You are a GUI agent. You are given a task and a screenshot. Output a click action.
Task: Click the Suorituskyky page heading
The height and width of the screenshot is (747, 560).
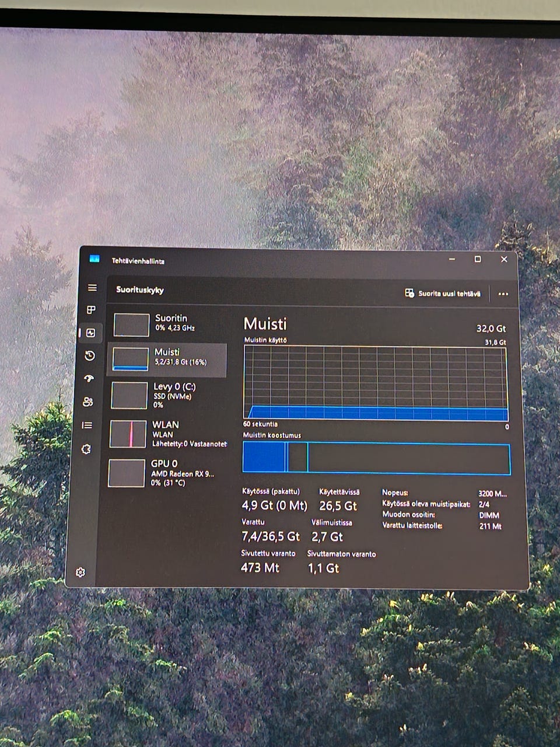(x=140, y=290)
